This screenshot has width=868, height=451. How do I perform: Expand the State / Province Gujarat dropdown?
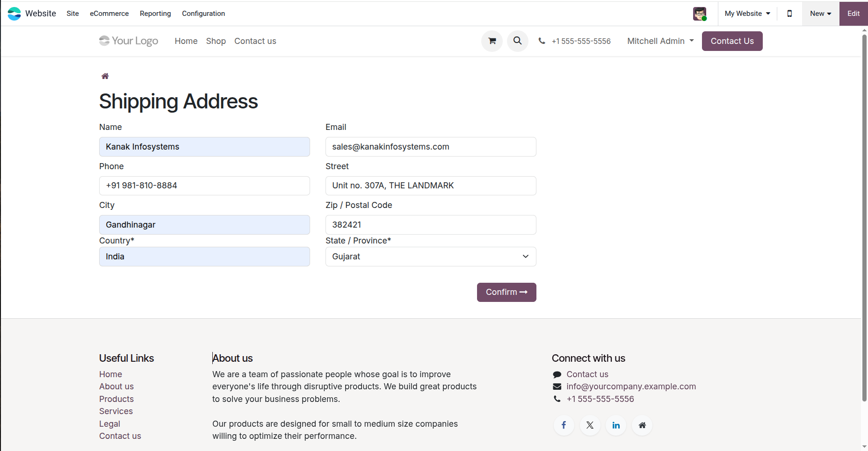coord(431,257)
